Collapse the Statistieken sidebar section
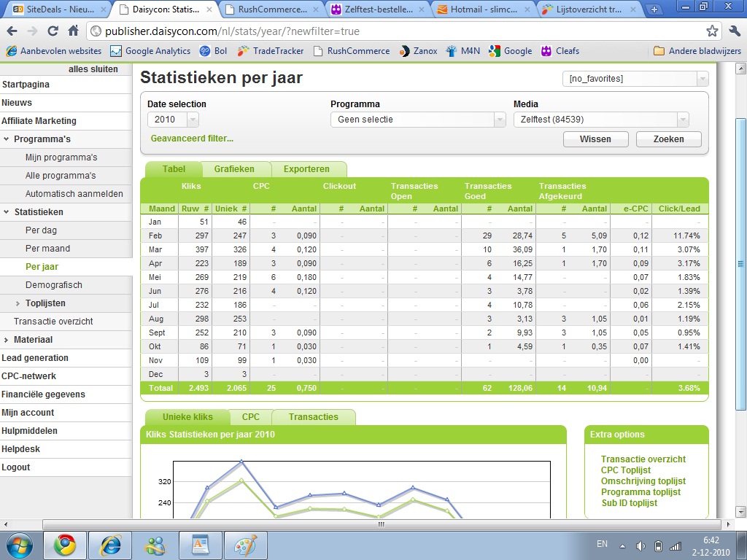This screenshot has height=560, width=747. 6,212
